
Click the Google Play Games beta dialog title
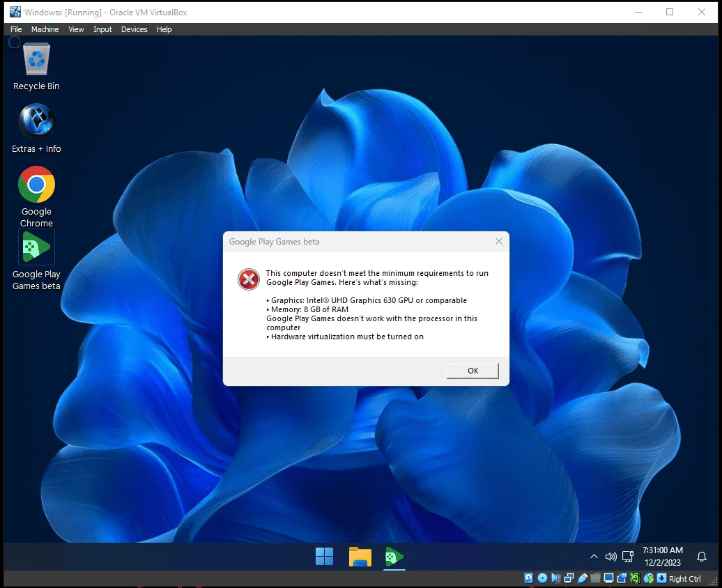274,242
